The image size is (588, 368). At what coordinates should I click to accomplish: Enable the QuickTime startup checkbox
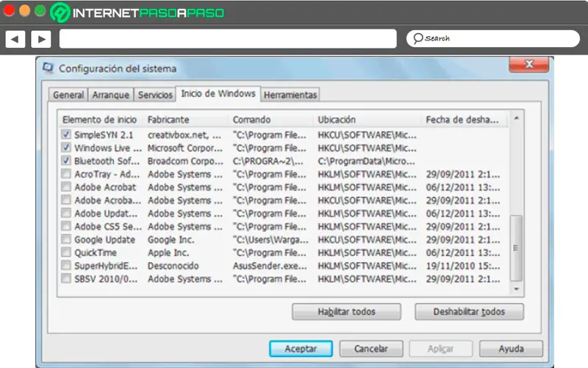[x=66, y=252]
